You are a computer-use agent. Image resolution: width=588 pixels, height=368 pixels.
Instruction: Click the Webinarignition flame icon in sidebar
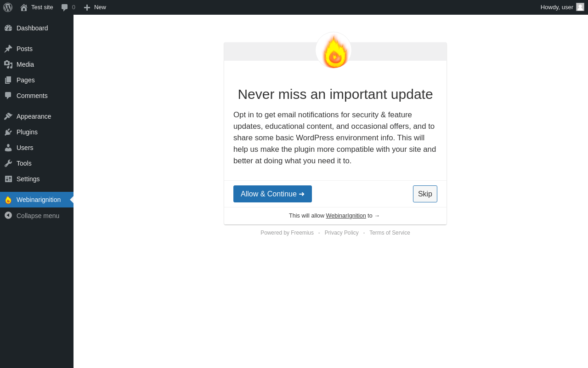tap(8, 200)
